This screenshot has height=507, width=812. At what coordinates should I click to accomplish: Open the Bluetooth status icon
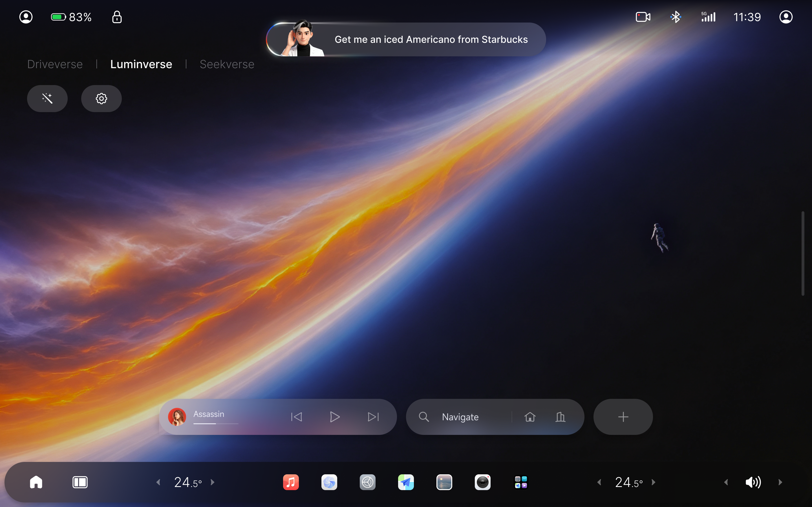click(x=676, y=17)
